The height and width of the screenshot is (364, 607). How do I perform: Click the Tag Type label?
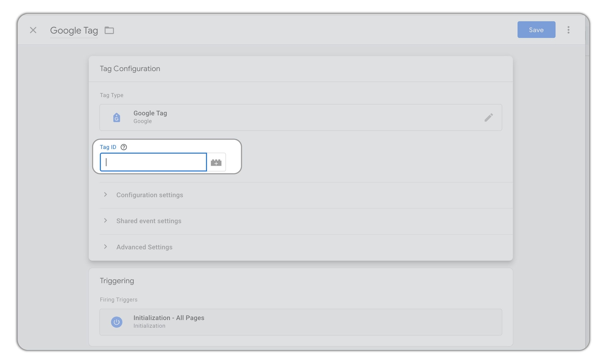(x=111, y=95)
